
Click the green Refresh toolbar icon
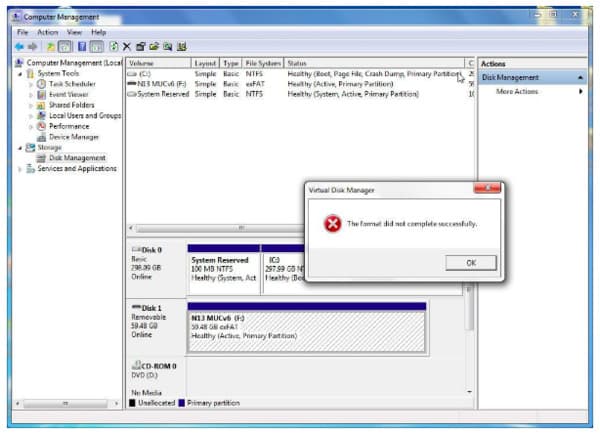pyautogui.click(x=114, y=47)
